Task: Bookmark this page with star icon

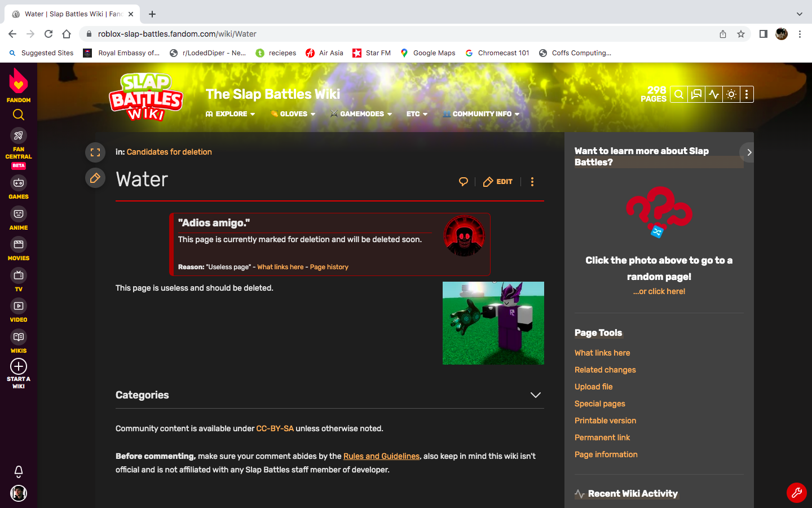Action: tap(741, 34)
